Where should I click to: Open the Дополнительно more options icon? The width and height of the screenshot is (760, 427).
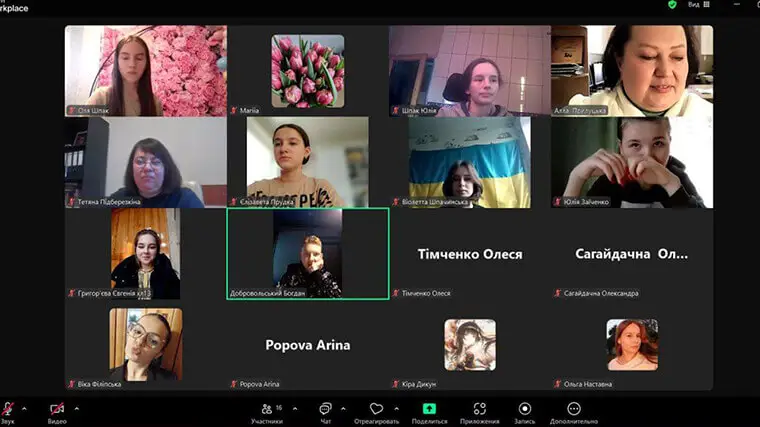[x=573, y=409]
